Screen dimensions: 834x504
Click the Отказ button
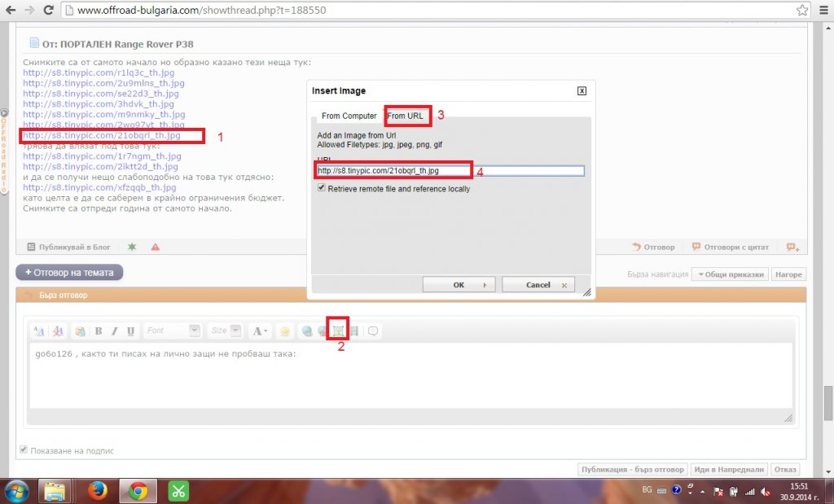pos(785,470)
